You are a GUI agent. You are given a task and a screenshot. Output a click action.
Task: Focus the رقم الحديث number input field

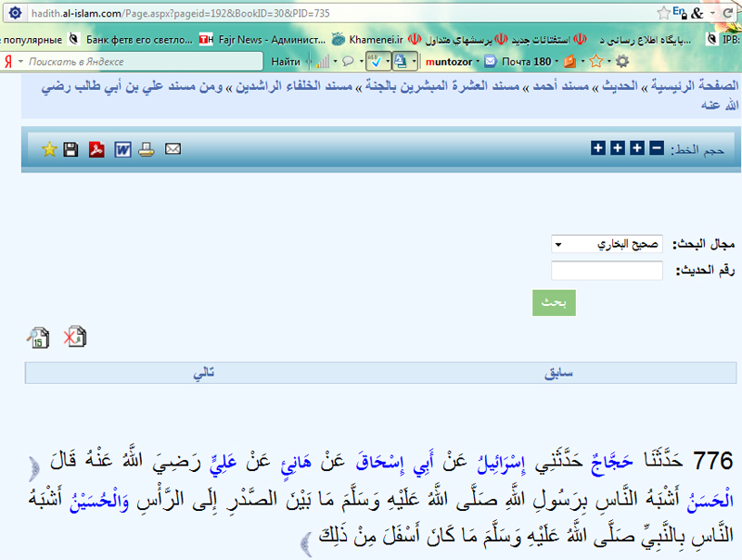tap(607, 271)
